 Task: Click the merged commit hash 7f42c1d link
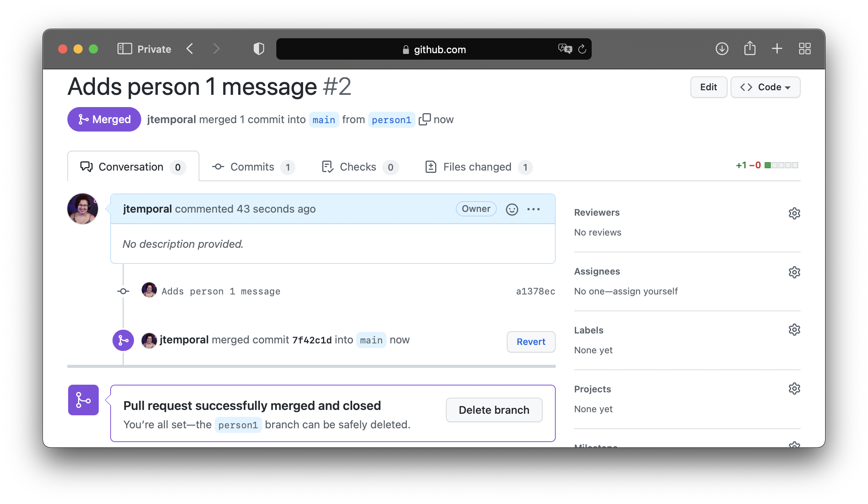tap(311, 340)
